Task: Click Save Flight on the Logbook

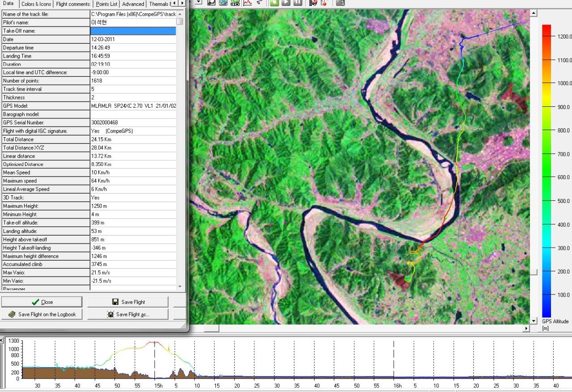Action: point(42,314)
